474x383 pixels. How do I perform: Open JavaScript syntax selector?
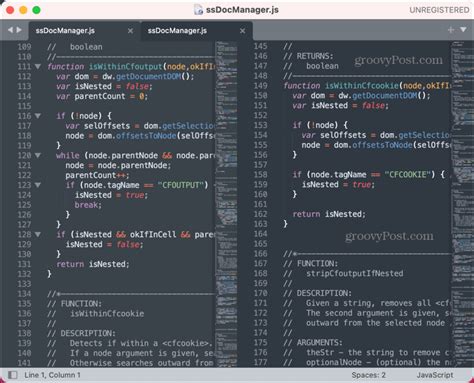point(435,375)
